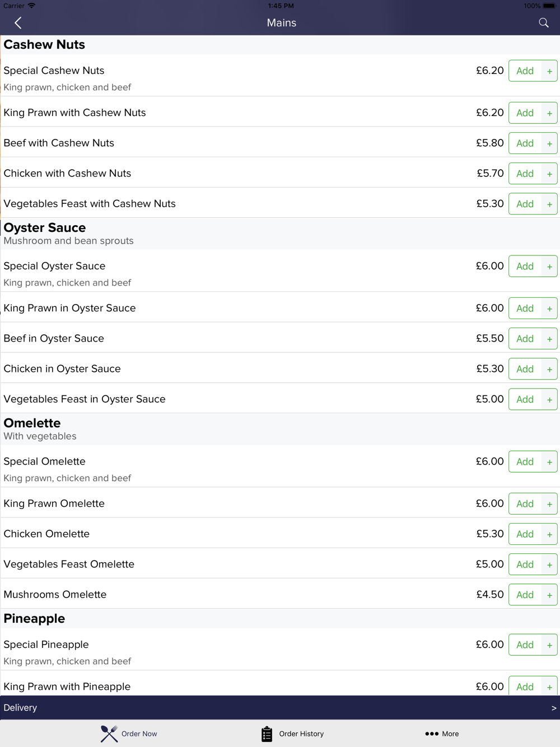This screenshot has width=560, height=747.
Task: Tap the plus beside Beef in Oyster Sauce
Action: [549, 339]
